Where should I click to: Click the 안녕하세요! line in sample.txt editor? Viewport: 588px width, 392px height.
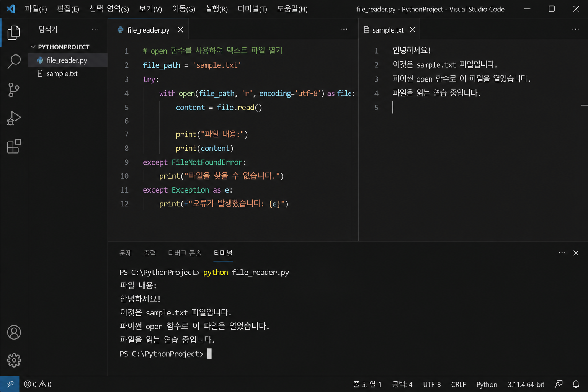[412, 50]
